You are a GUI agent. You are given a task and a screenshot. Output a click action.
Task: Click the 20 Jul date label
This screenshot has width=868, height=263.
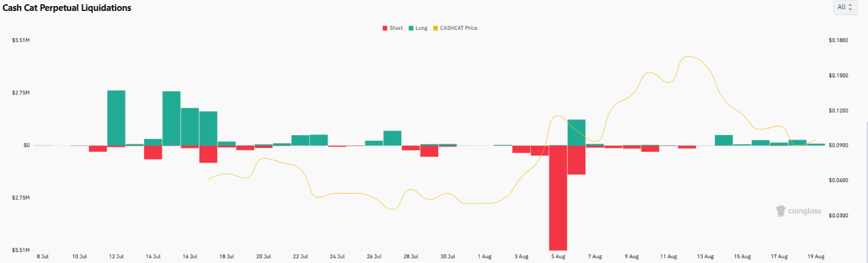point(263,257)
